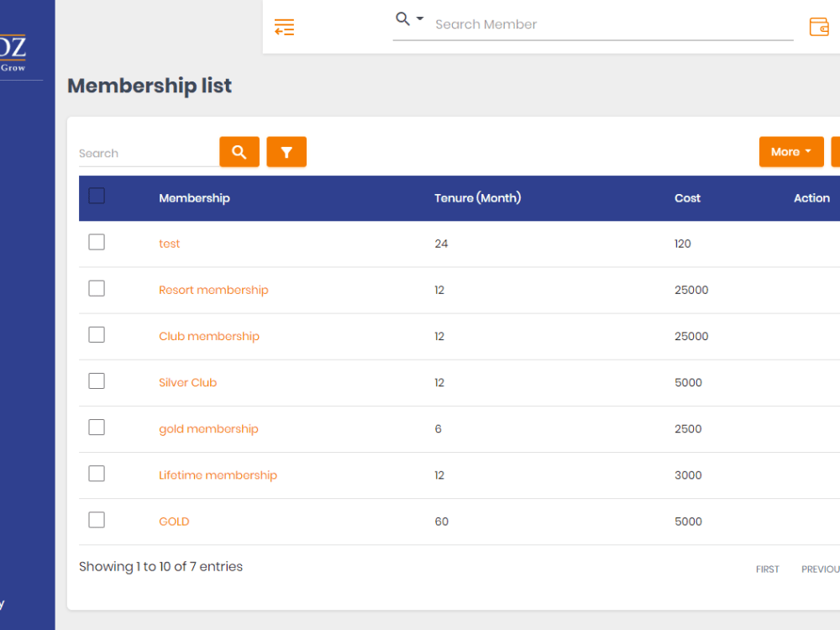Collapse the sidebar with the menu icon
Viewport: 840px width, 630px height.
pyautogui.click(x=284, y=27)
